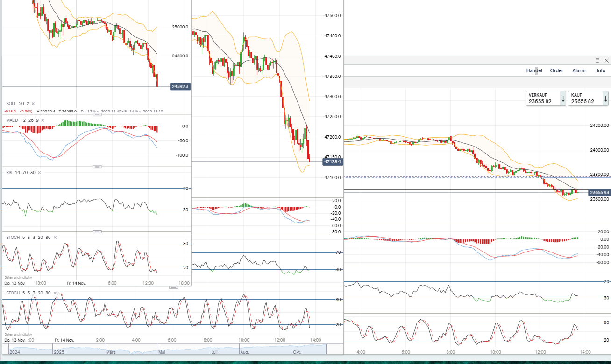Switch to the Order tab
The height and width of the screenshot is (364, 611).
(x=556, y=71)
